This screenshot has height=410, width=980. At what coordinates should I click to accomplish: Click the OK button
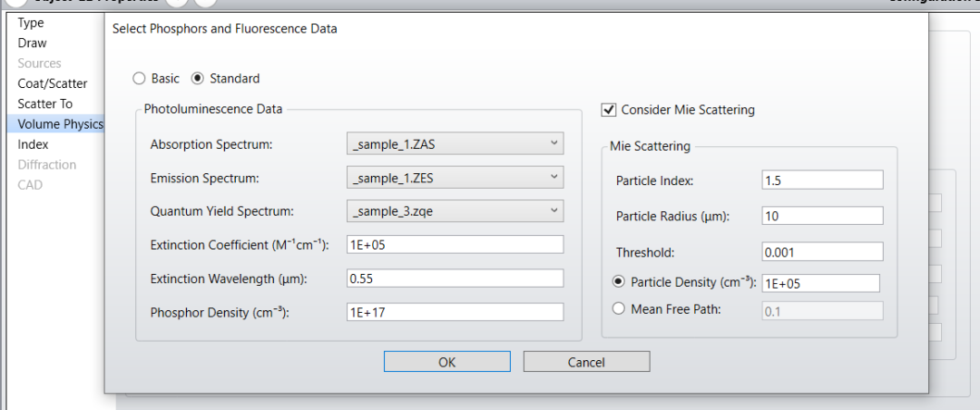coord(446,362)
